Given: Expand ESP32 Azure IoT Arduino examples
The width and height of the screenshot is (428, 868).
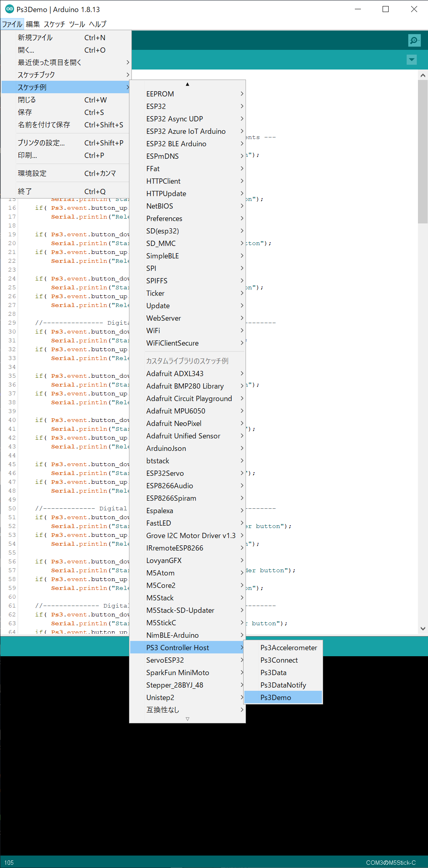Looking at the screenshot, I should 187,131.
